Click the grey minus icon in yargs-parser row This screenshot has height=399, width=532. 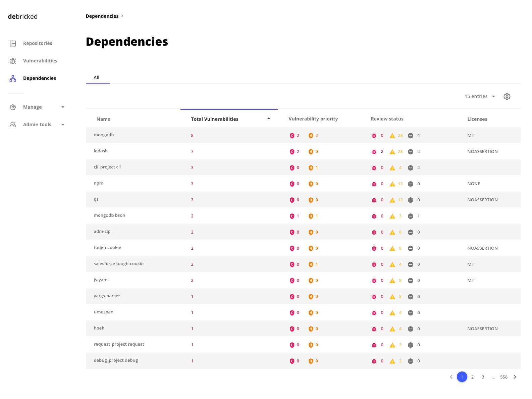point(410,297)
